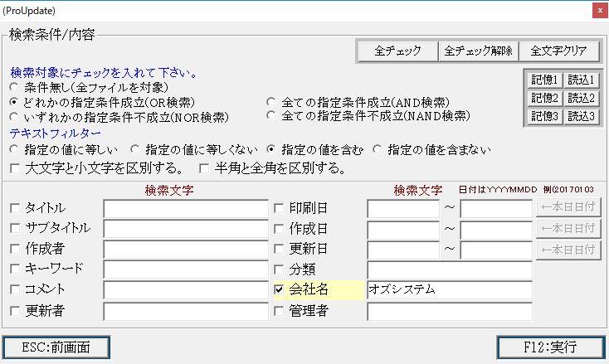
Task: Check the 更新者 checkbox
Action: [15, 311]
